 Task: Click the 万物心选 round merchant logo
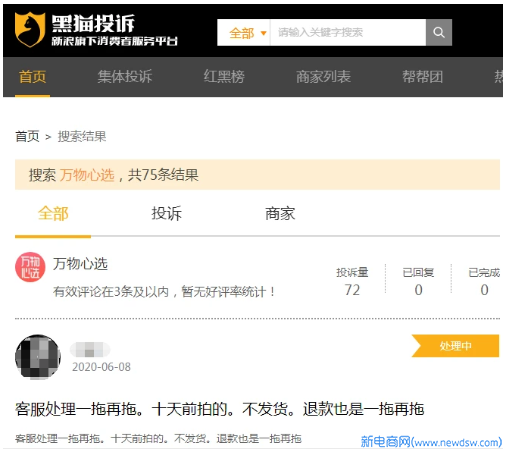(30, 267)
